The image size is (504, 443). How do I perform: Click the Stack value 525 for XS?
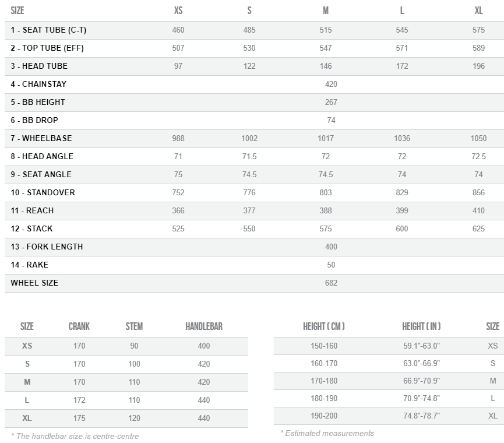pos(178,228)
